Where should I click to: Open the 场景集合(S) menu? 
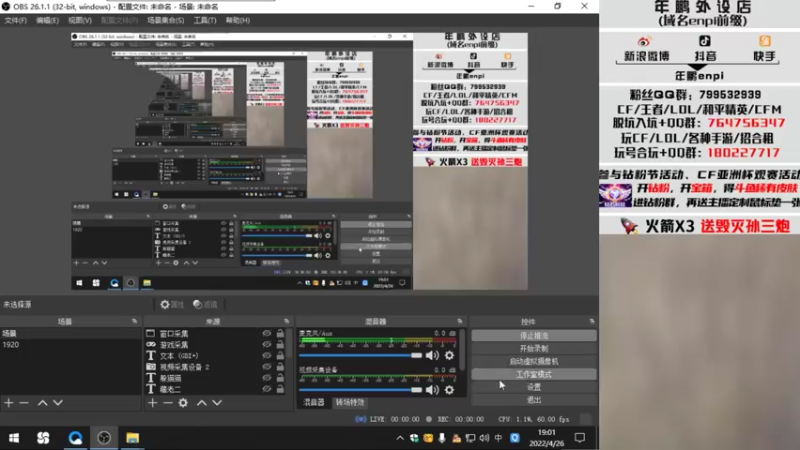pos(165,20)
